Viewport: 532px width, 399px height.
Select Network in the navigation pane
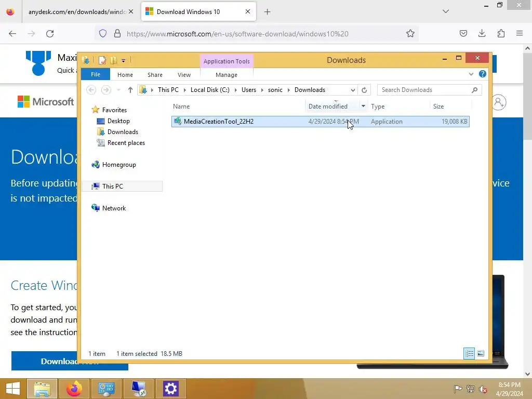pyautogui.click(x=114, y=208)
